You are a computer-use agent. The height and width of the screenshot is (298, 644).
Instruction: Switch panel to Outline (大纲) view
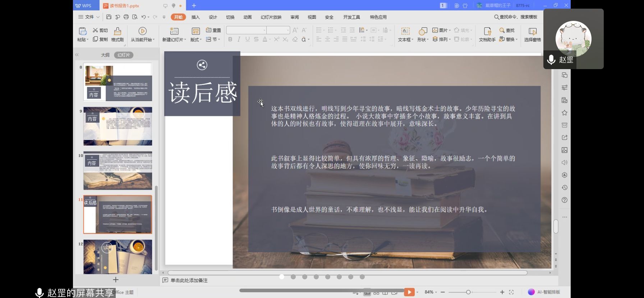(105, 55)
